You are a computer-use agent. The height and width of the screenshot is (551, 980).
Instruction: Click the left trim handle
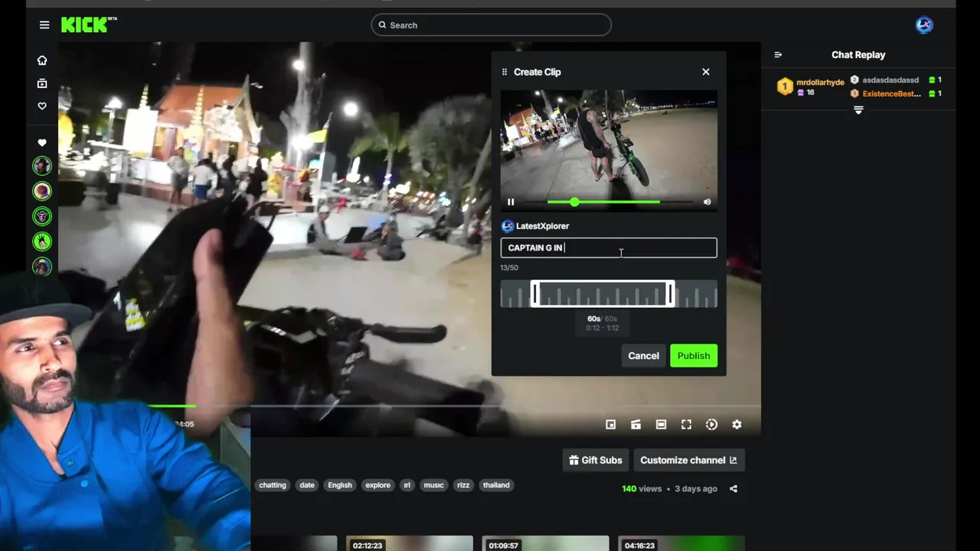tap(535, 294)
